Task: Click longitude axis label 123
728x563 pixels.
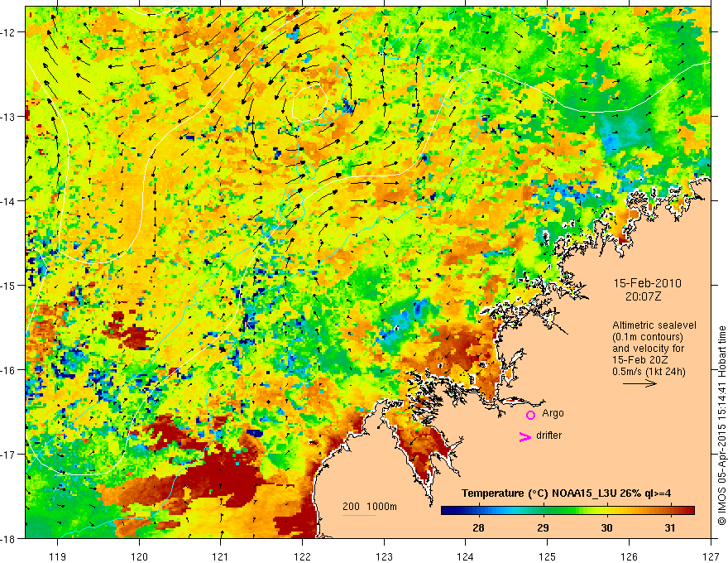Action: [384, 556]
